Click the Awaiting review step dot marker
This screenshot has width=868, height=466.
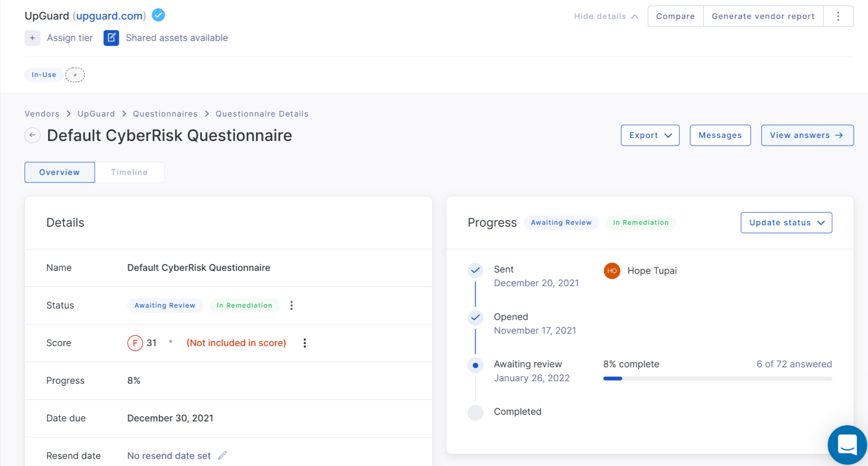(475, 365)
